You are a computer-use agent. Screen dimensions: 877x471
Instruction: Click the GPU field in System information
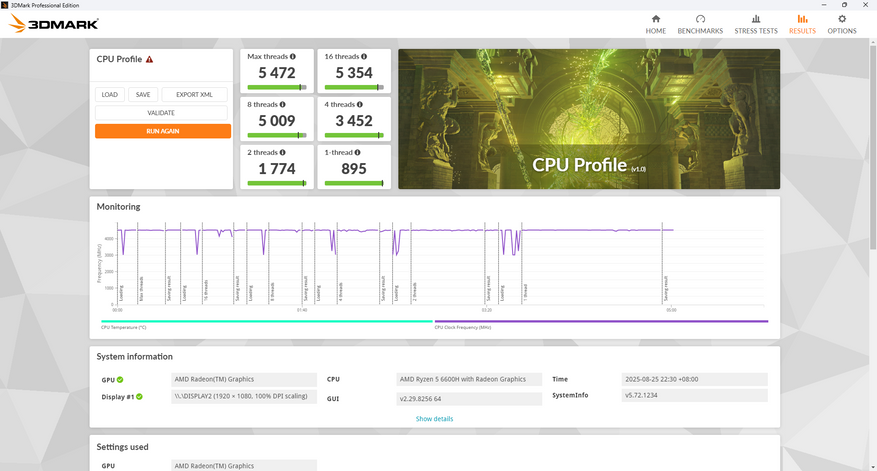pyautogui.click(x=244, y=379)
